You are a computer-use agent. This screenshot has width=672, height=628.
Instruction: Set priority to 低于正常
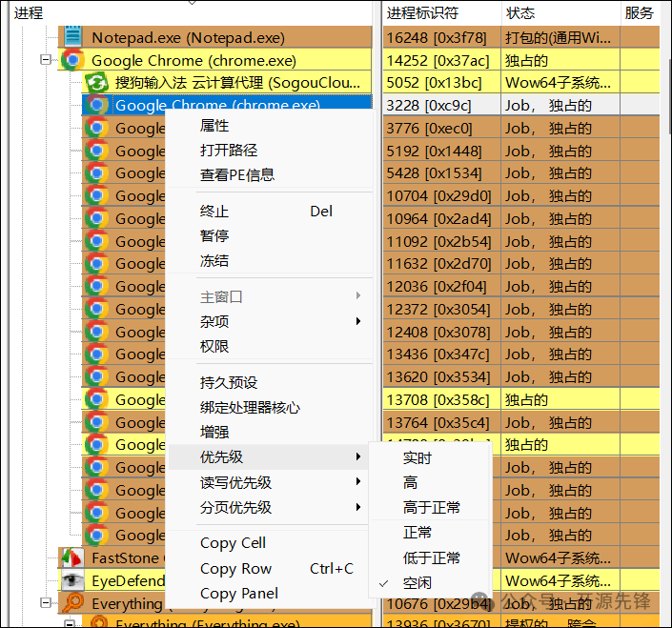[432, 557]
